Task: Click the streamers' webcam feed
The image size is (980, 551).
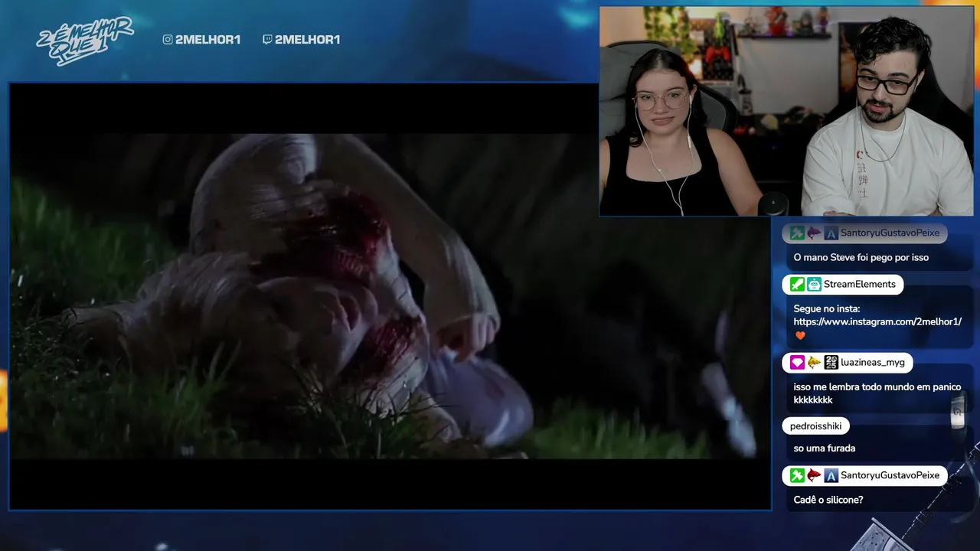Action: (x=786, y=112)
